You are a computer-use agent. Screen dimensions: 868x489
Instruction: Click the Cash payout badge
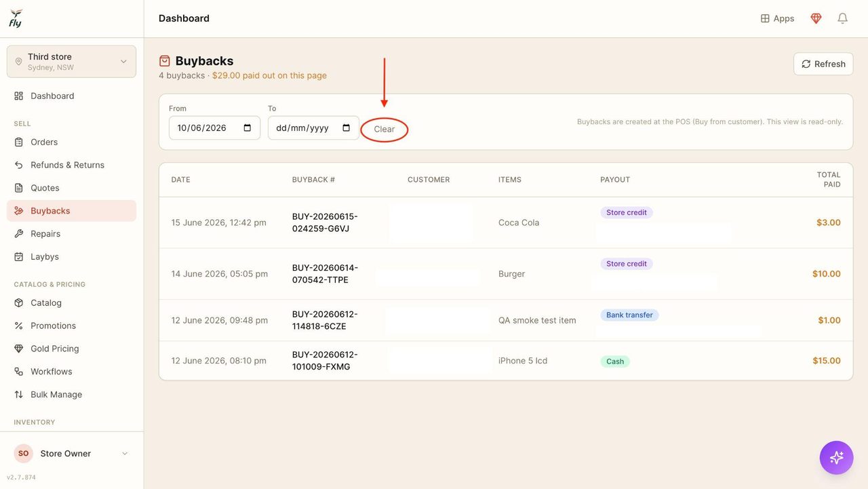point(615,361)
